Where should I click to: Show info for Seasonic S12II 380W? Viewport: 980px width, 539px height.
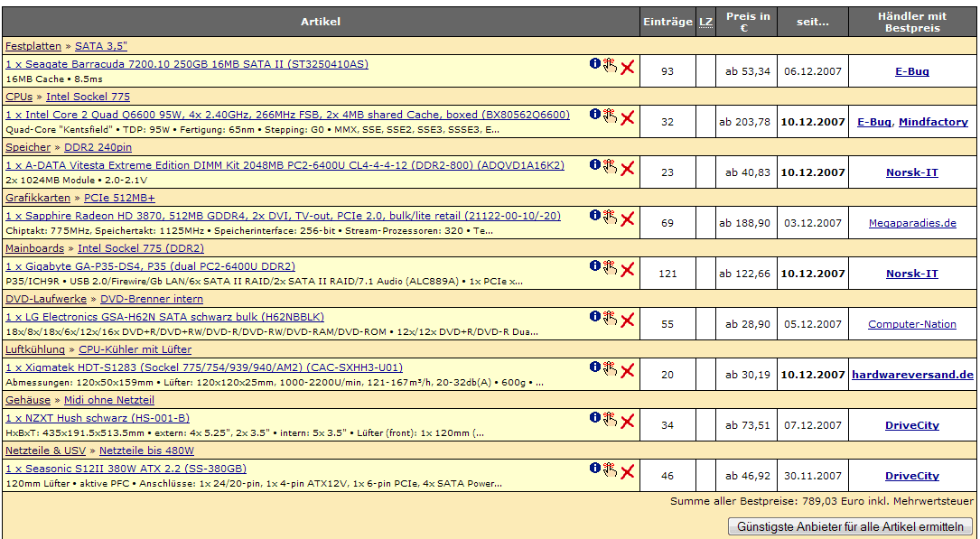click(595, 469)
